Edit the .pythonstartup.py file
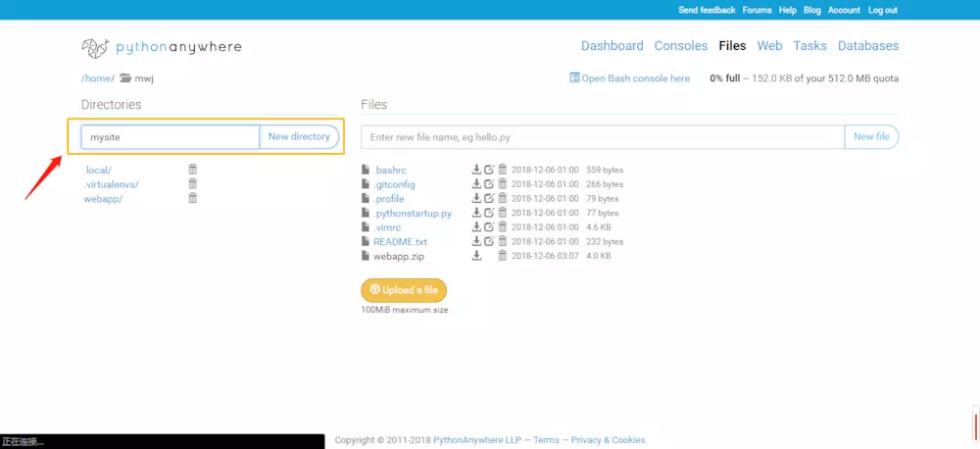The width and height of the screenshot is (980, 449). (489, 213)
